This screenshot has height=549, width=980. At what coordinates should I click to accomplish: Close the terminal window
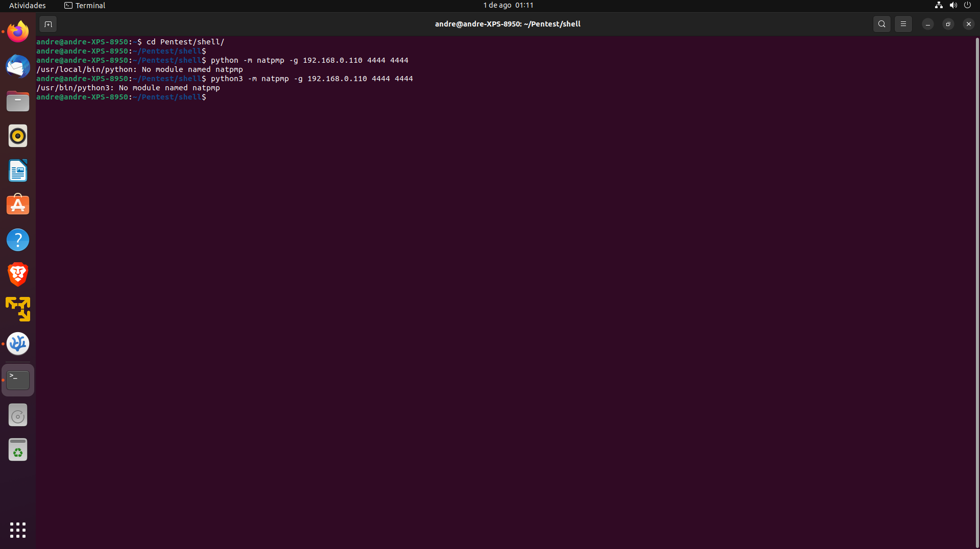[968, 24]
